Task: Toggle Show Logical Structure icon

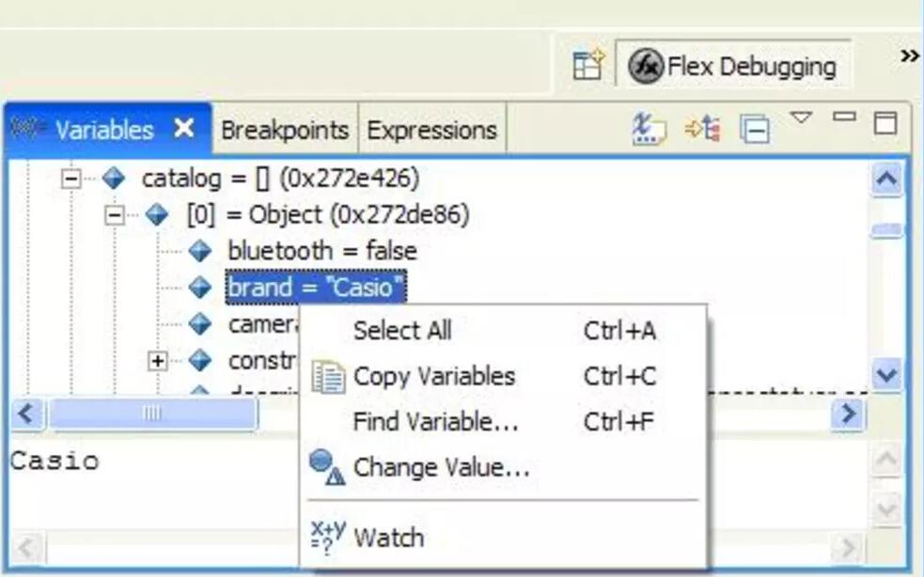Action: [702, 129]
